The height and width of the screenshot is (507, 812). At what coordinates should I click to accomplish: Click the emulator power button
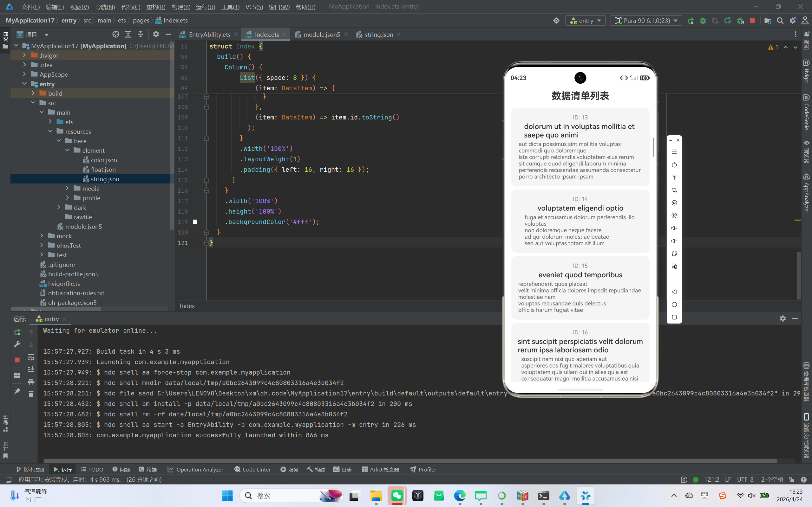coord(674,165)
